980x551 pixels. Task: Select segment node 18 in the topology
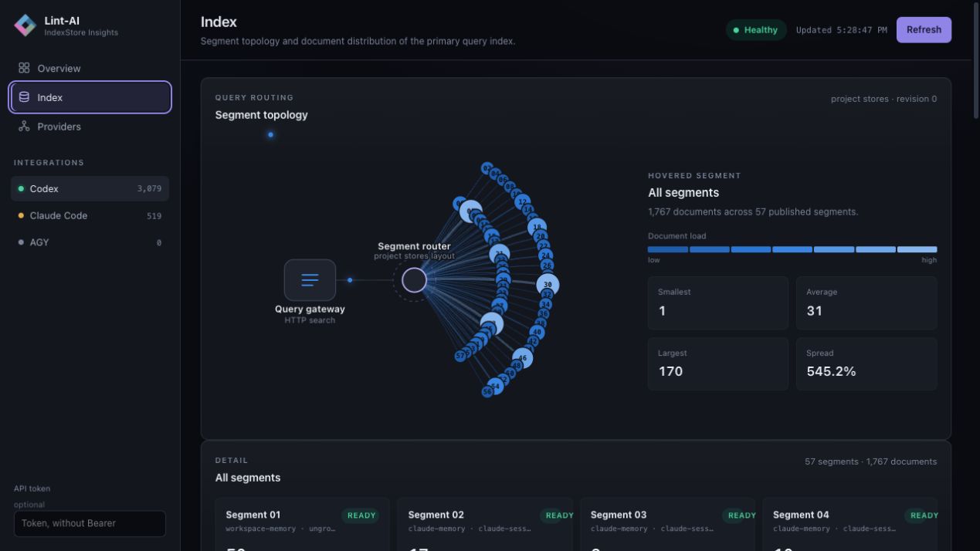tap(537, 227)
